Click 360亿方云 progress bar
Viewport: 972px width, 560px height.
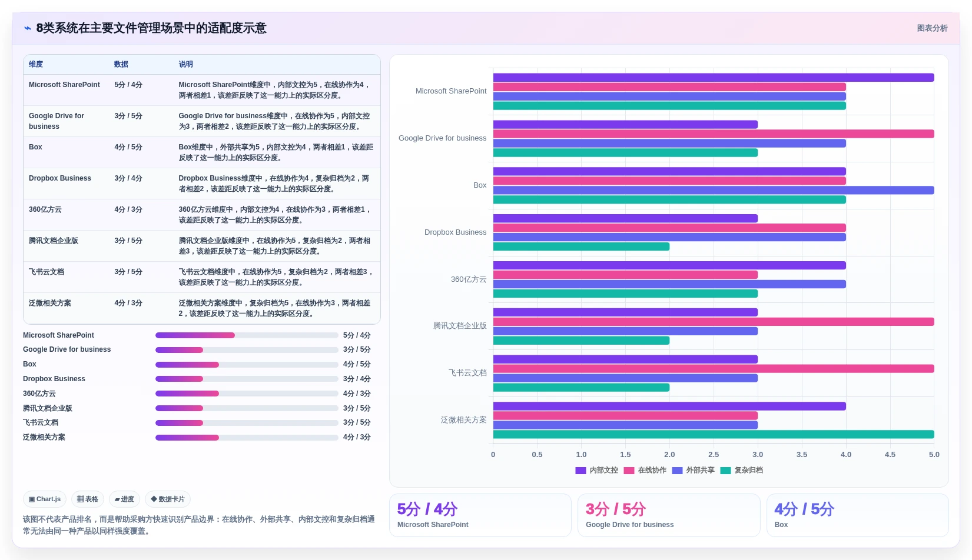[x=247, y=394]
